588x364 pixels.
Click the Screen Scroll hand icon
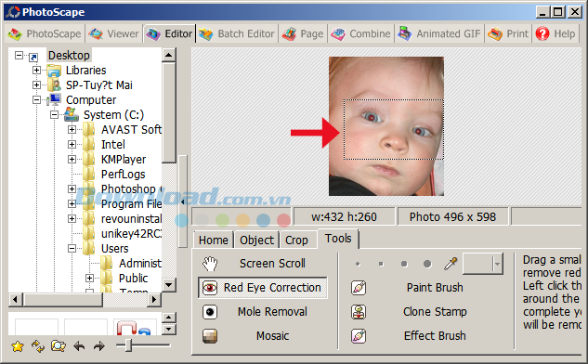tap(210, 264)
